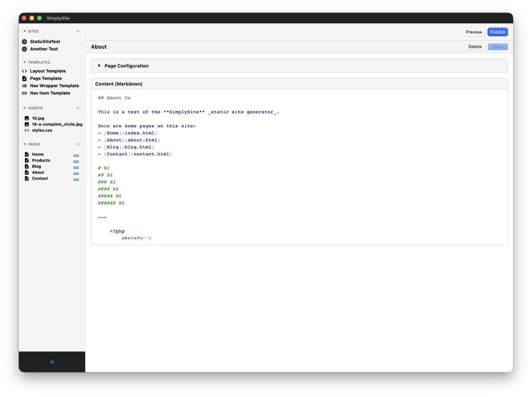The image size is (532, 397).
Task: Click the Preview button
Action: click(473, 32)
